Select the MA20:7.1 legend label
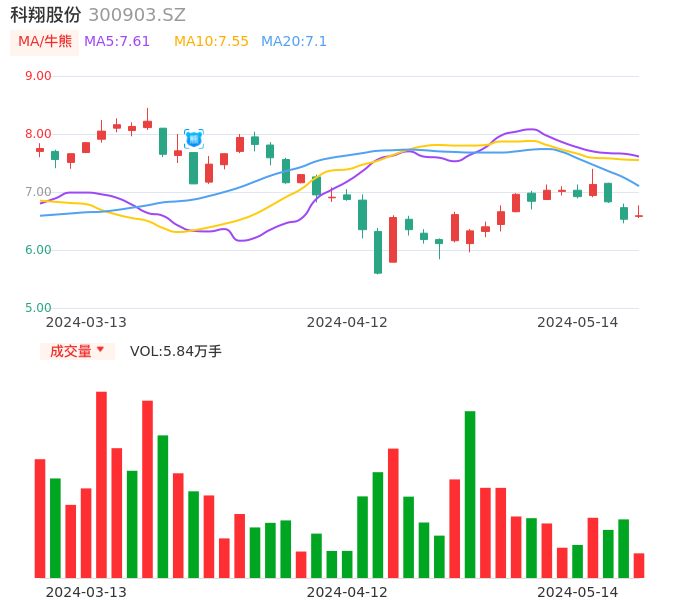Viewport: 686px width, 606px height. coord(294,42)
